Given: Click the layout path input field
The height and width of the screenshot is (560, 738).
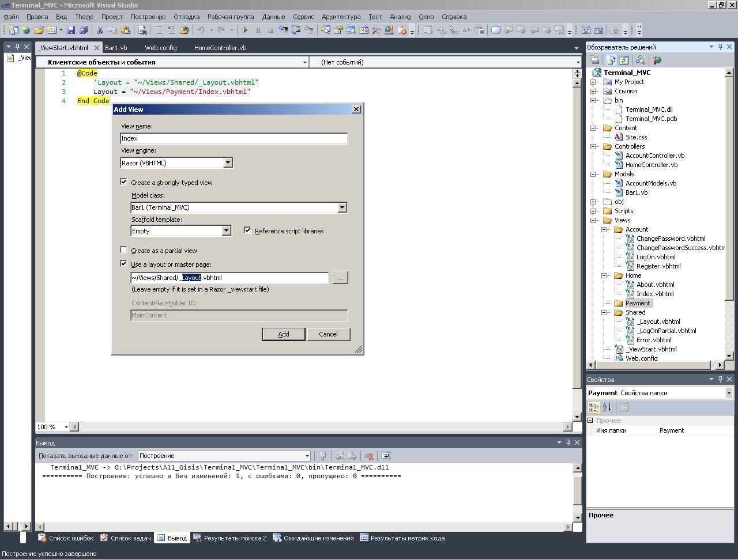Looking at the screenshot, I should click(229, 278).
